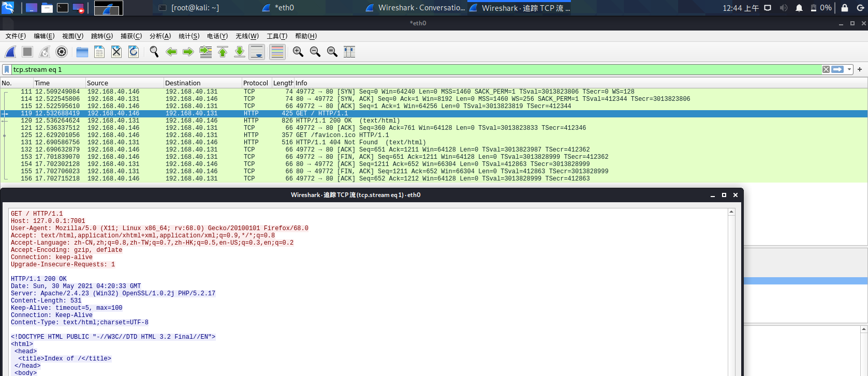Select packet 111, the SYN packet row
868x376 pixels.
[x=434, y=92]
